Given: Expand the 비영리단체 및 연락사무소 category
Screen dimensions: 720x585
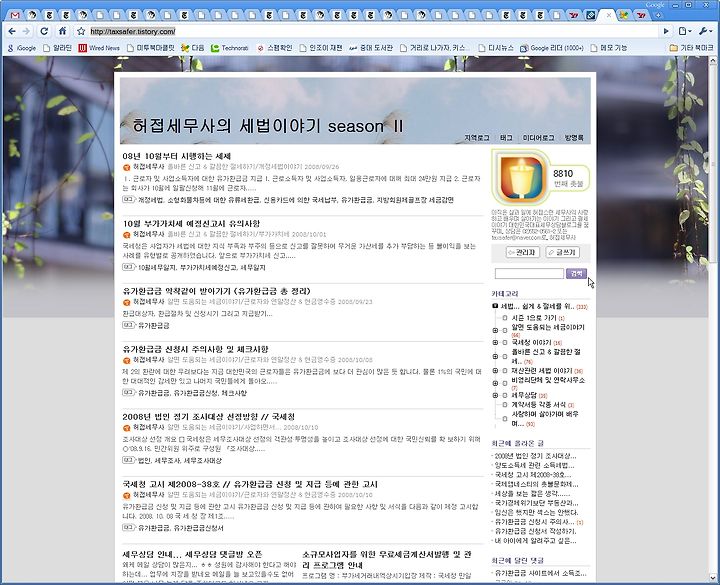Looking at the screenshot, I should tap(495, 383).
